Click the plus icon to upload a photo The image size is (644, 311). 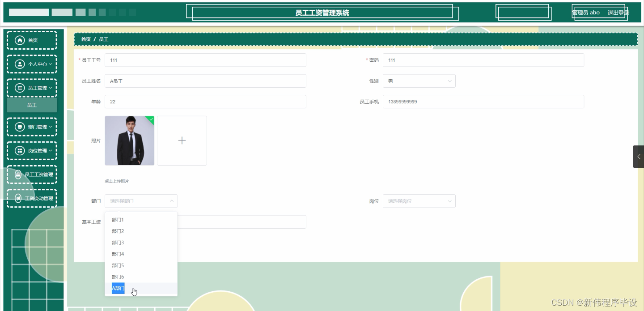click(182, 141)
